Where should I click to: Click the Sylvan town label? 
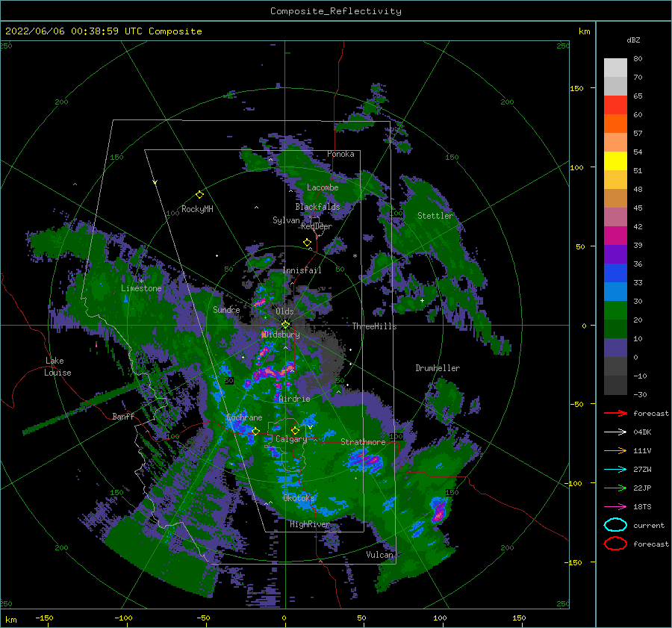pyautogui.click(x=286, y=220)
